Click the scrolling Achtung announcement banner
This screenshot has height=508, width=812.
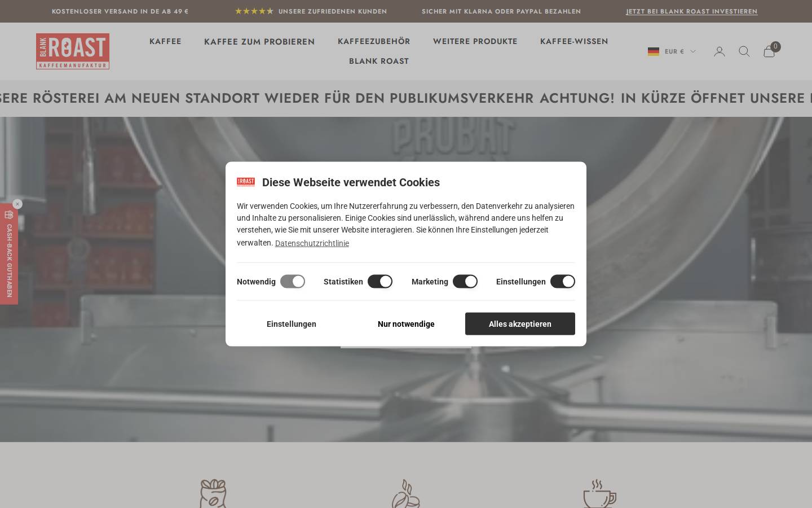406,98
